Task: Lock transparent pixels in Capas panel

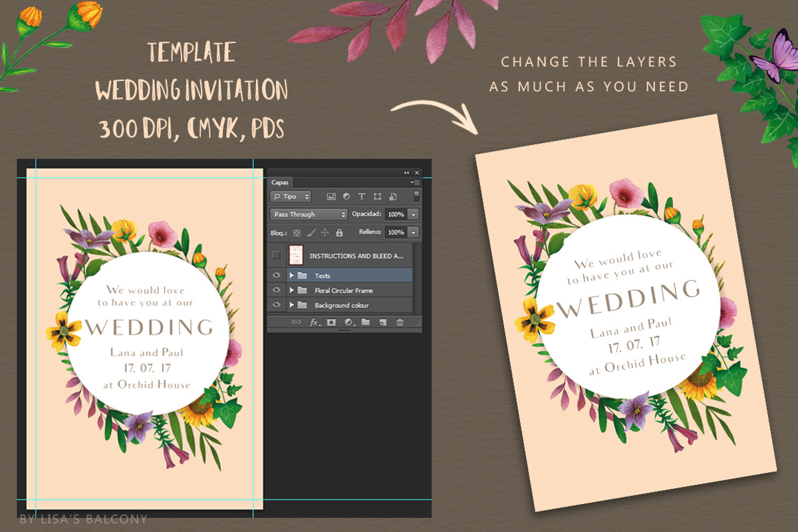Action: (x=297, y=233)
